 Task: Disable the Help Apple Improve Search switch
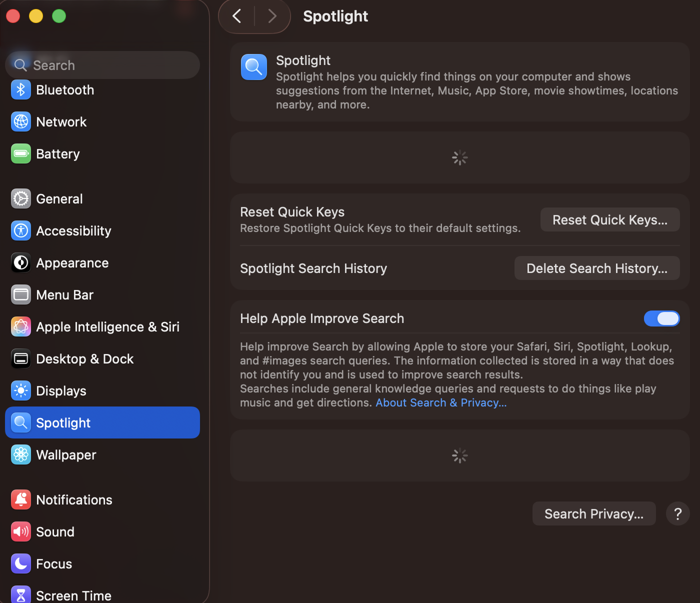pos(661,318)
